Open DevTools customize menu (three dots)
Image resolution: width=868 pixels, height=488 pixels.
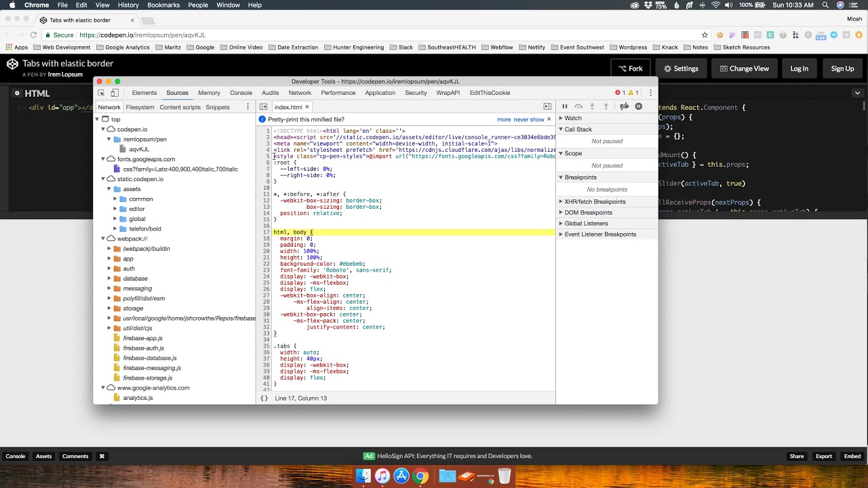pyautogui.click(x=650, y=93)
